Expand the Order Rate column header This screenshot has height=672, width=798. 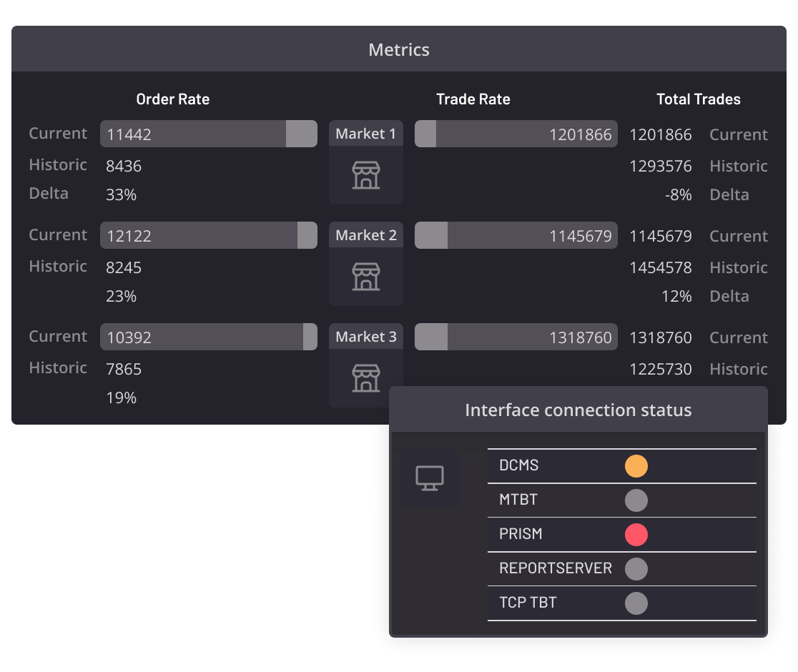173,99
